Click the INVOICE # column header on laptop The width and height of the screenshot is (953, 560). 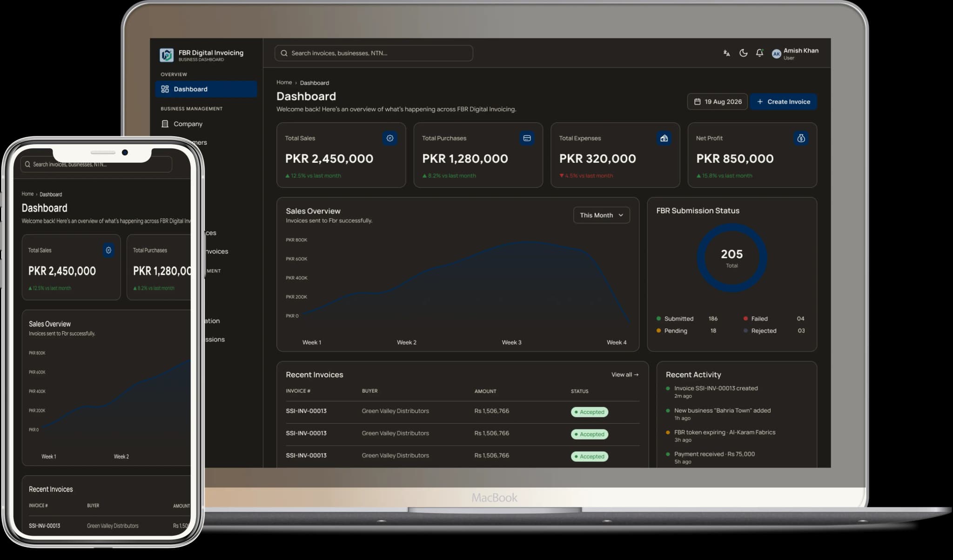click(298, 391)
